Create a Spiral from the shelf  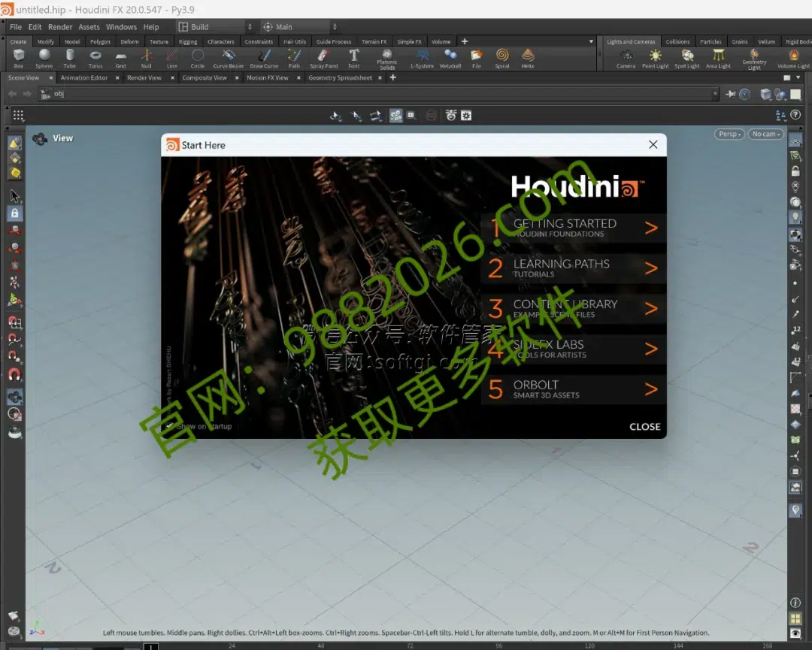pyautogui.click(x=501, y=58)
